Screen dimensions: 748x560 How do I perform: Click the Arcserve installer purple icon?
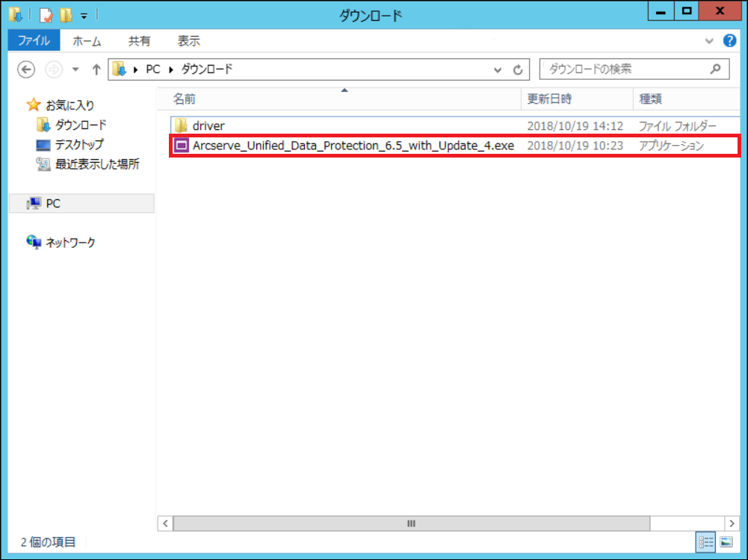coord(182,146)
